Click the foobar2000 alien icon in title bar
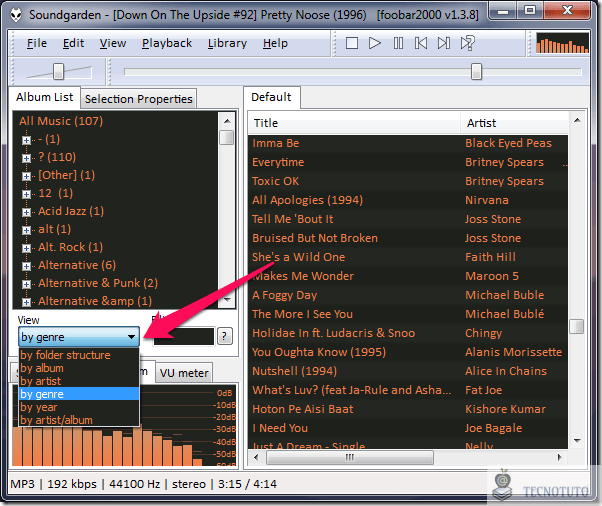Viewport: 602px width, 506px height. pos(16,15)
